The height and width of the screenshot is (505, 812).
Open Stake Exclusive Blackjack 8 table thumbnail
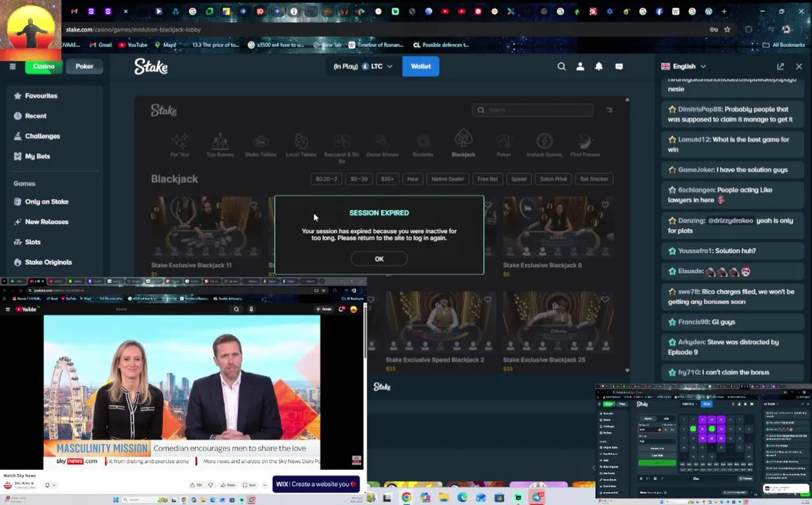(x=558, y=227)
